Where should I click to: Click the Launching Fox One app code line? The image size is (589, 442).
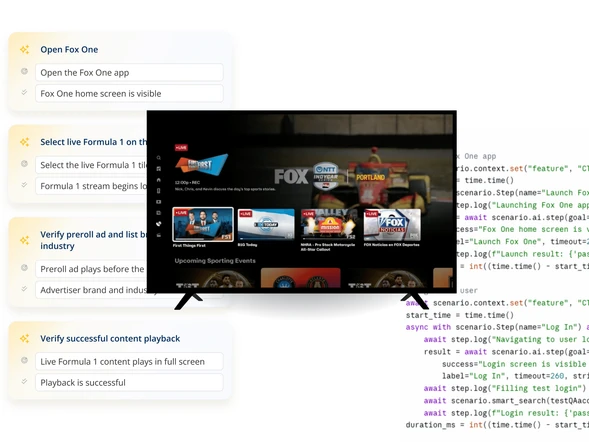click(523, 205)
